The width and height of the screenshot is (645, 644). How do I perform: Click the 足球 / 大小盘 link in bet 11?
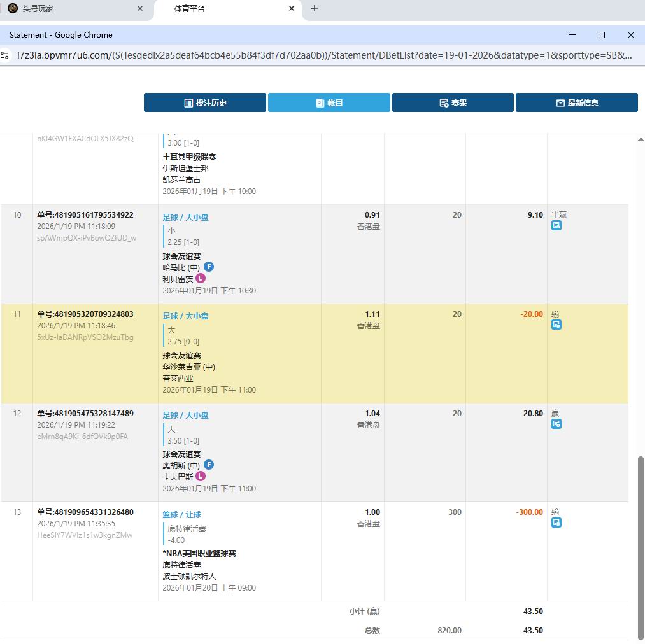tap(185, 316)
